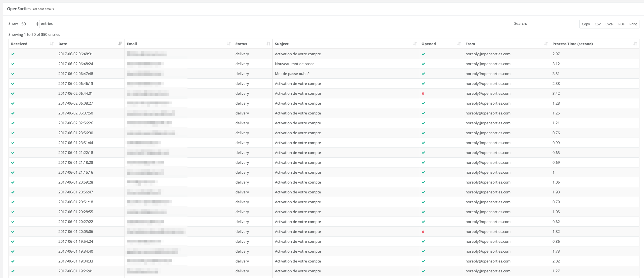Click process time value 0.62
Viewport: 644px width, 278px height.
point(556,222)
